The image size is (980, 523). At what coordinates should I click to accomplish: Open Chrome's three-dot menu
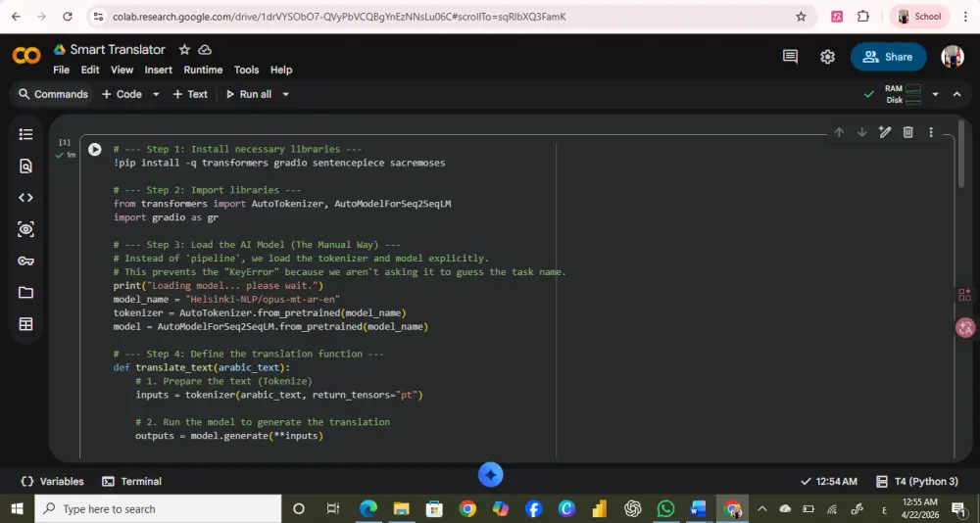tap(966, 17)
